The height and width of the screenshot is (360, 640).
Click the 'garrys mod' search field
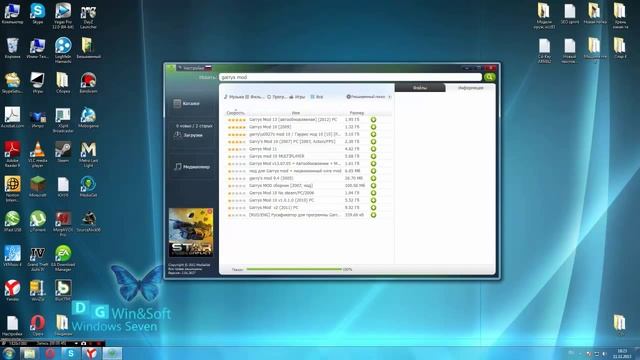click(350, 77)
